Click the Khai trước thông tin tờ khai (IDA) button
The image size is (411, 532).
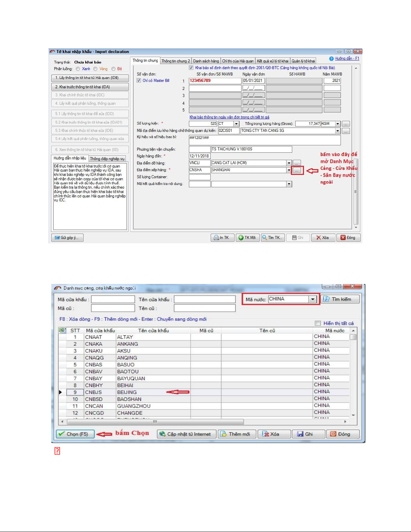[x=90, y=87]
